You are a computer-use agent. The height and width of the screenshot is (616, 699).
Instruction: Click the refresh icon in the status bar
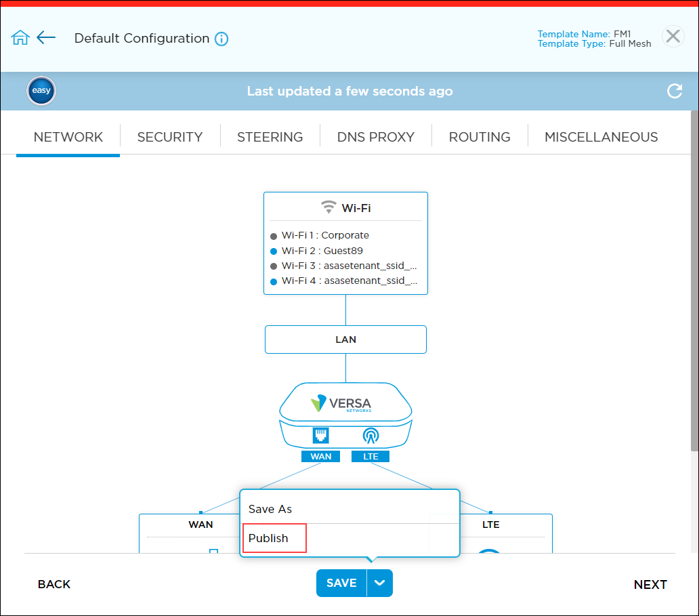[674, 91]
